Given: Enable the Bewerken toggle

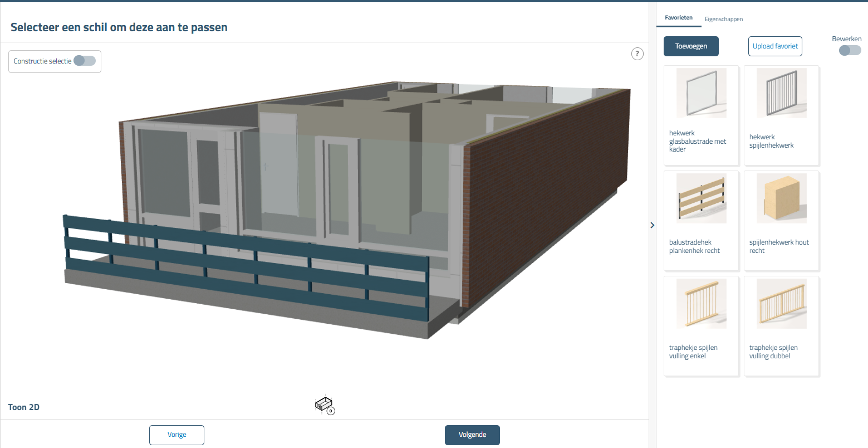Looking at the screenshot, I should 850,51.
